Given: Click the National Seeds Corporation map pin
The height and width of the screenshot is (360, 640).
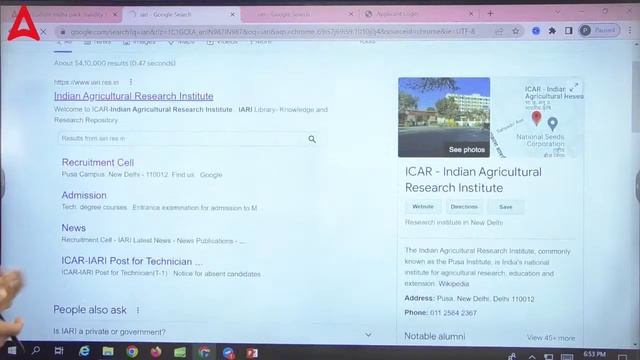Looking at the screenshot, I should click(553, 124).
